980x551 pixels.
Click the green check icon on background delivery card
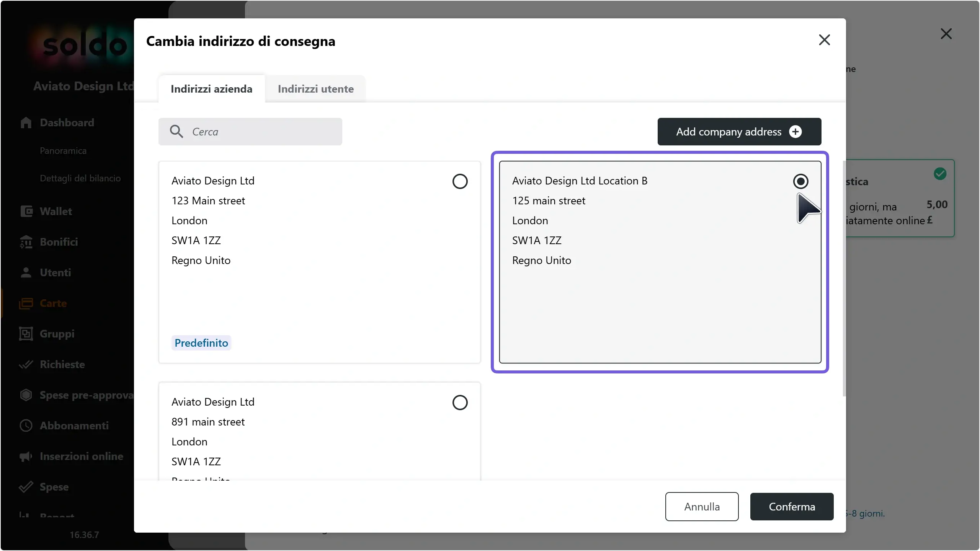tap(940, 174)
